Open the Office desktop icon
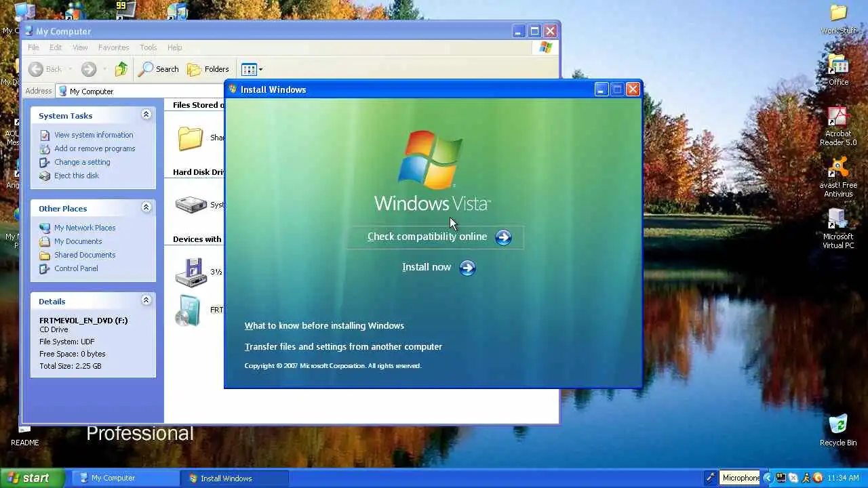Screen dimensions: 868x488 pos(838,70)
